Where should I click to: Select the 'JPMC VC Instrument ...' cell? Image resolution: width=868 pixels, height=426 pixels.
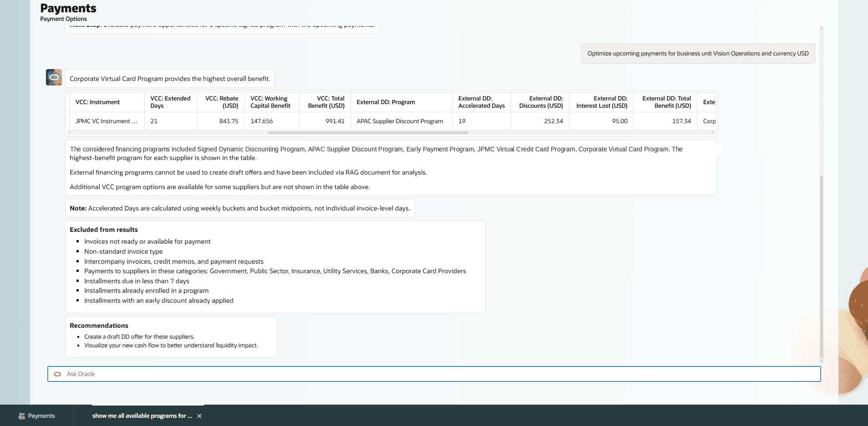107,121
